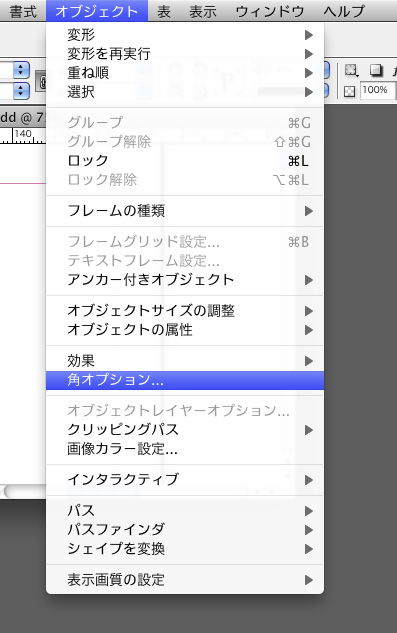Click the constrain proportions chain icon

click(x=41, y=82)
